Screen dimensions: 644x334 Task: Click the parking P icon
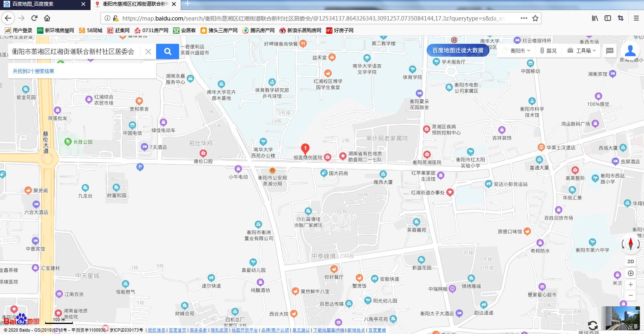click(x=140, y=167)
